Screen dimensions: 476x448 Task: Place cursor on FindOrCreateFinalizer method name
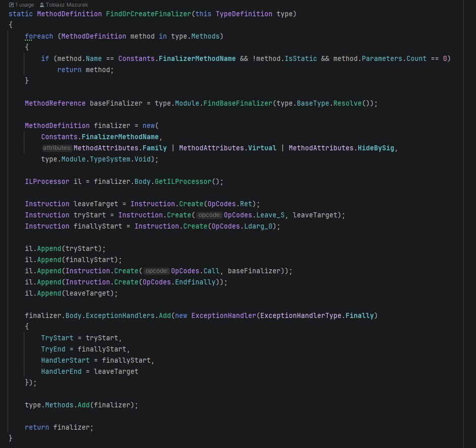(x=149, y=14)
